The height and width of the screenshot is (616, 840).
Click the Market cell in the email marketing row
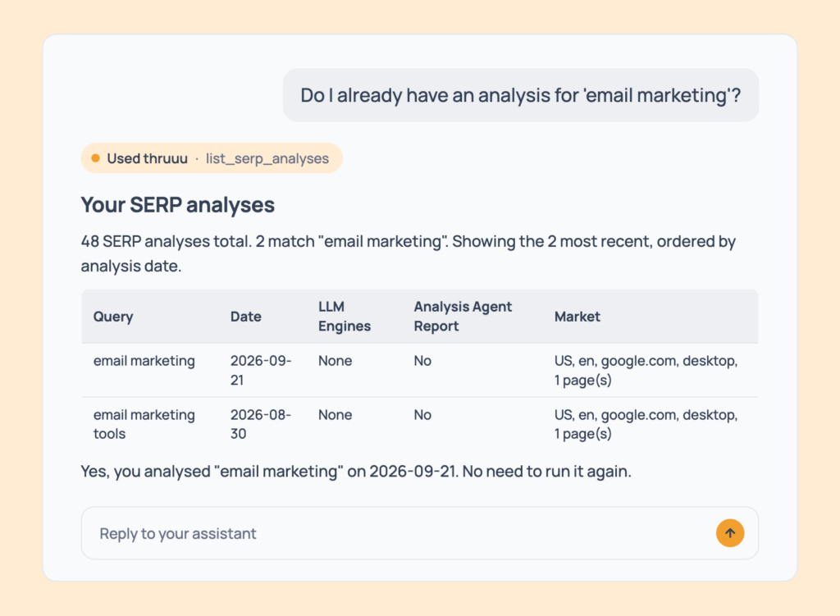tap(646, 370)
